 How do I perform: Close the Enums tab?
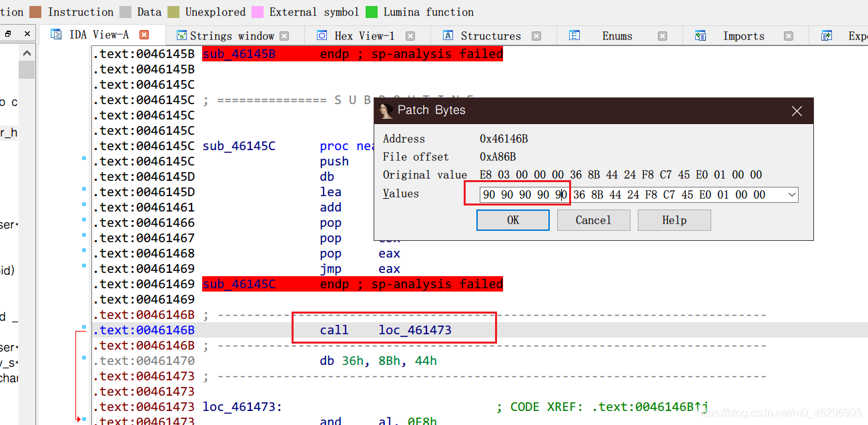point(662,36)
